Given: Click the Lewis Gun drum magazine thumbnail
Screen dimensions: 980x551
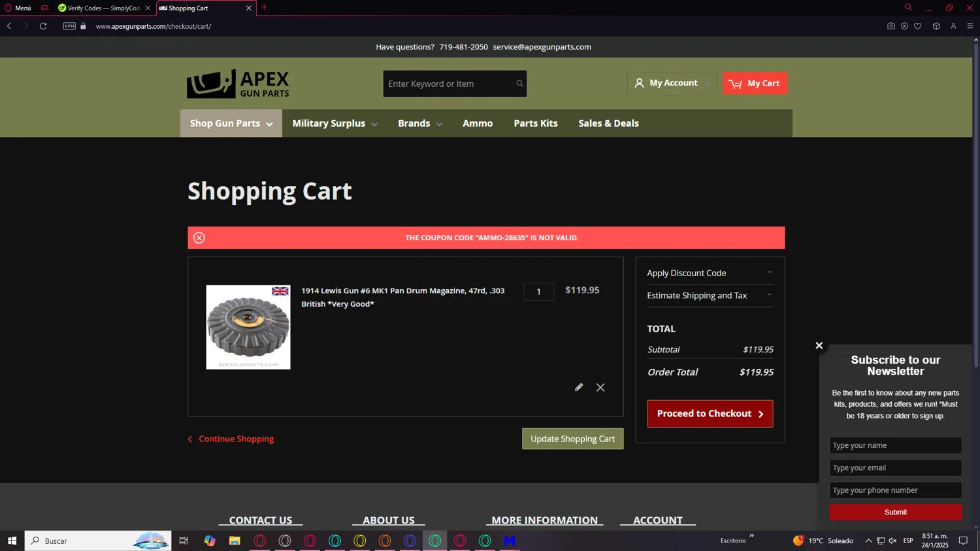Looking at the screenshot, I should point(248,327).
